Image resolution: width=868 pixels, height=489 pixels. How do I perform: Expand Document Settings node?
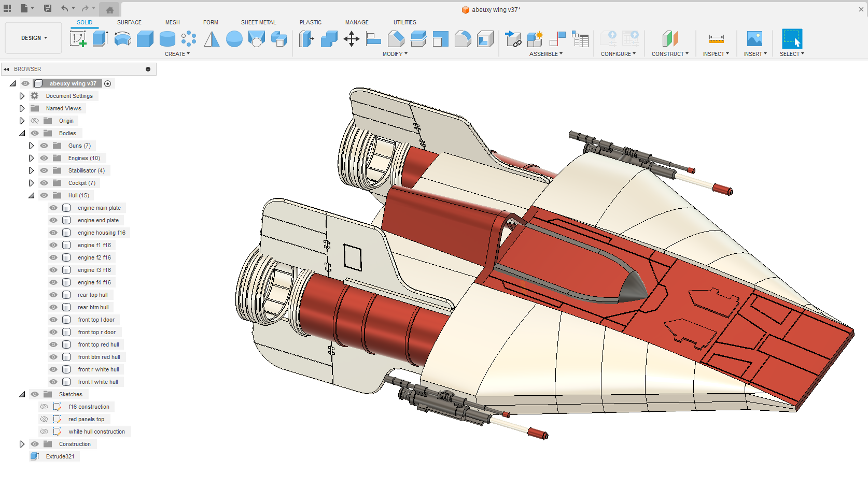(x=22, y=96)
